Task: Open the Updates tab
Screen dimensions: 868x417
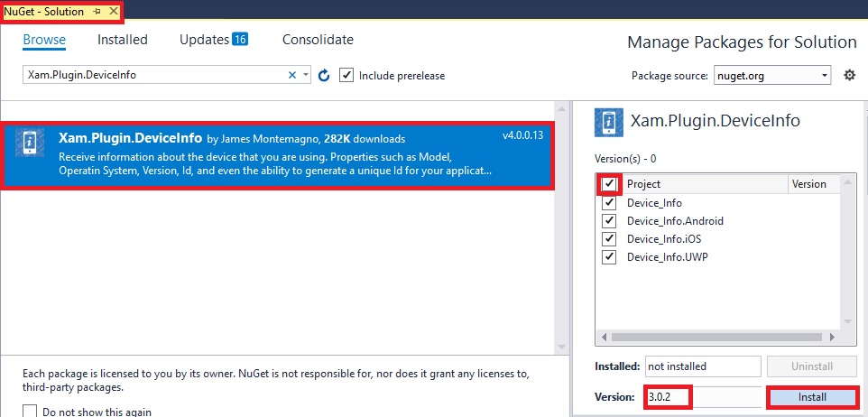Action: [204, 40]
